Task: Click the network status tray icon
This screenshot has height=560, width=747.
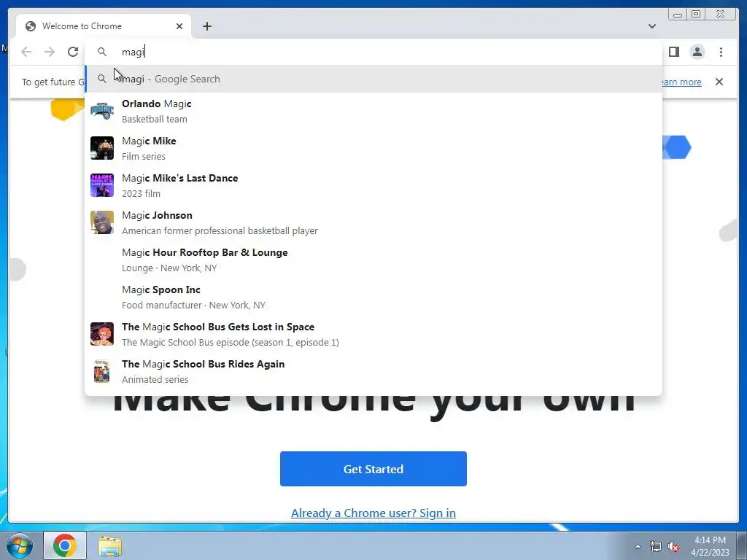Action: click(x=656, y=546)
